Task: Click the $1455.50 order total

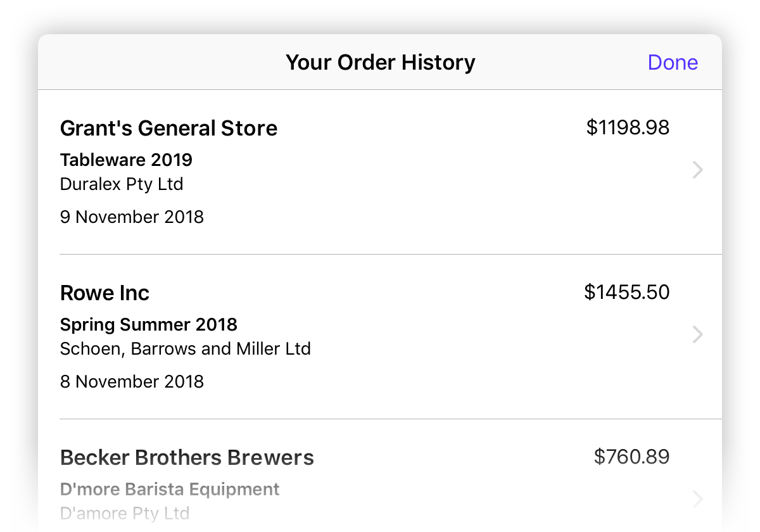Action: (627, 292)
